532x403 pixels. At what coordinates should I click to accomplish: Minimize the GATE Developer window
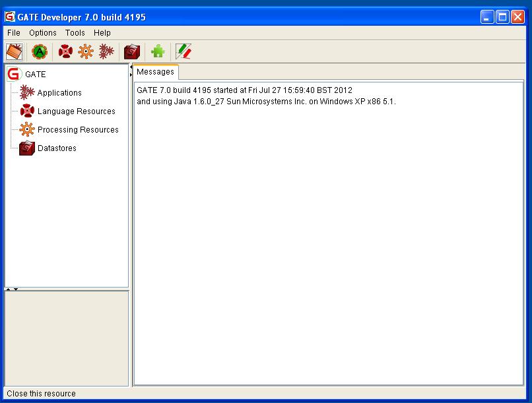point(487,16)
